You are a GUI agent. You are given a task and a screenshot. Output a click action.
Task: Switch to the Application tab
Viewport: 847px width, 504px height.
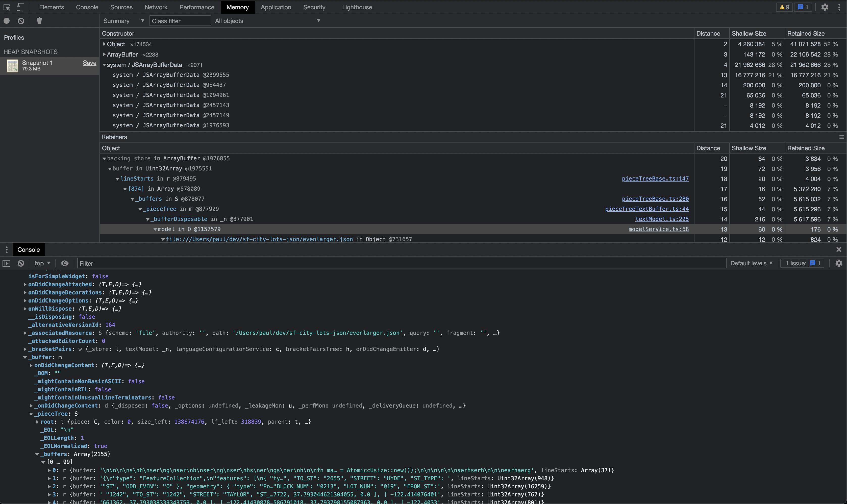point(276,7)
